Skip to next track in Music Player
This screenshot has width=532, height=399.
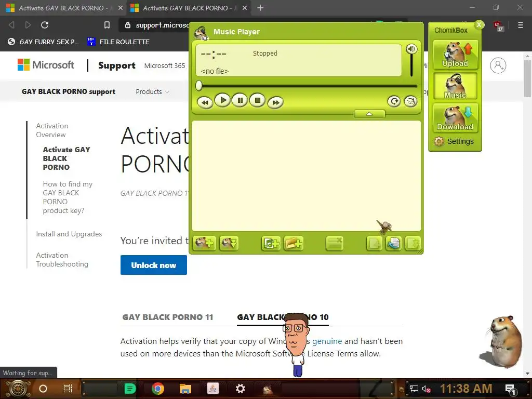pyautogui.click(x=275, y=102)
